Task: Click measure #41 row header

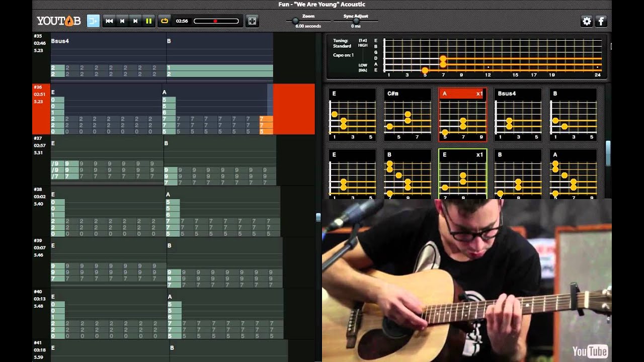Action: click(41, 351)
